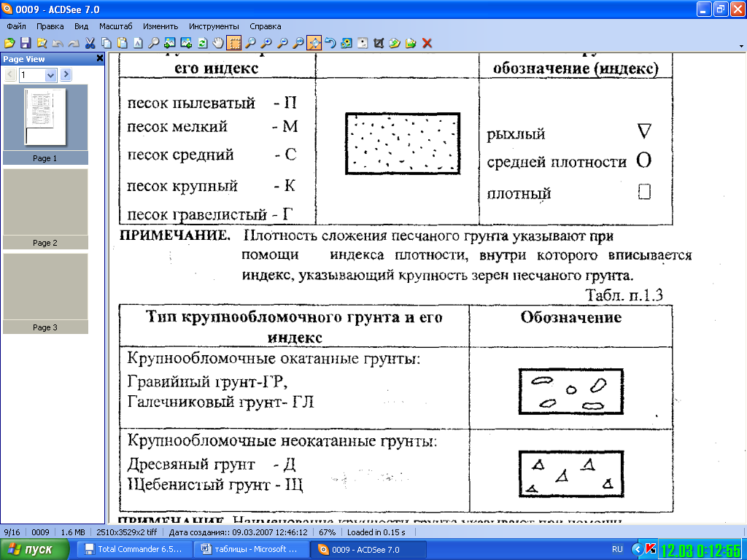This screenshot has width=747, height=560.
Task: Select the Page 1 thumbnail
Action: tap(45, 124)
